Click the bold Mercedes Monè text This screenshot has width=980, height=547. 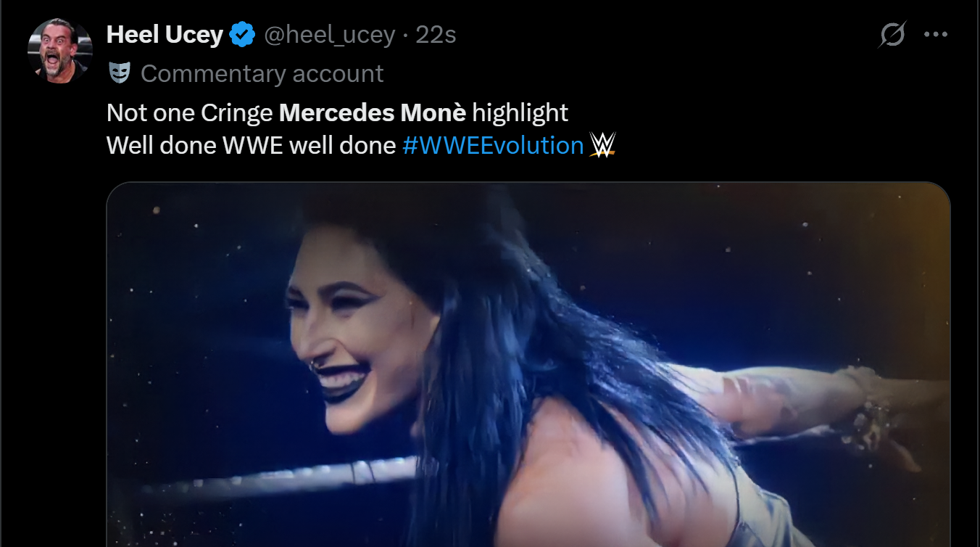[x=373, y=112]
